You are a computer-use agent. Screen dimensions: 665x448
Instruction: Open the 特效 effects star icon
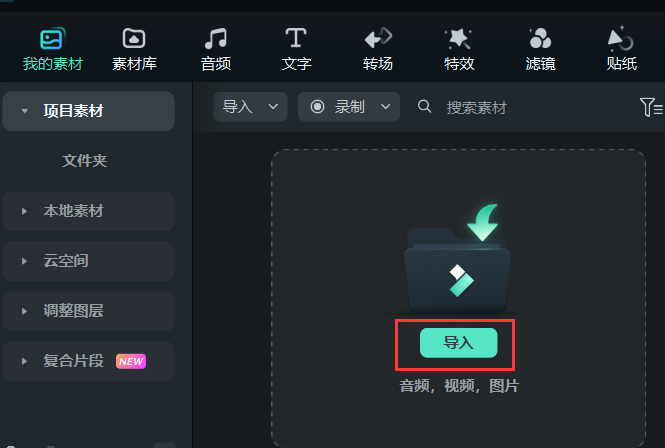tap(458, 39)
